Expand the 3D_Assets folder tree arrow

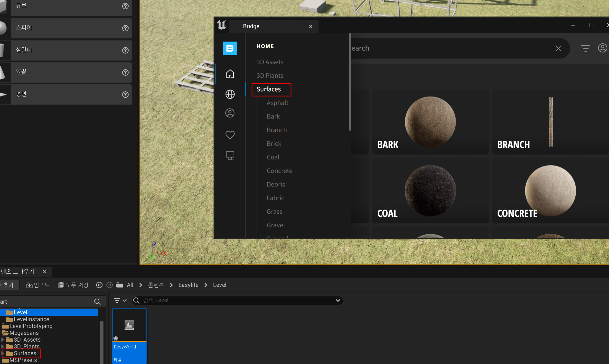[3, 340]
